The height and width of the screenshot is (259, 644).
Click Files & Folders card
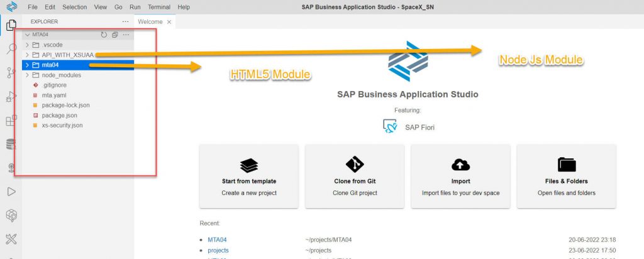coord(567,176)
